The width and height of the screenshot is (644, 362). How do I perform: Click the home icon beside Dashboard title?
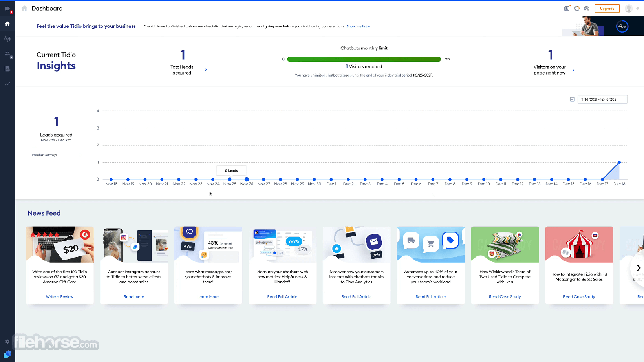[x=24, y=8]
